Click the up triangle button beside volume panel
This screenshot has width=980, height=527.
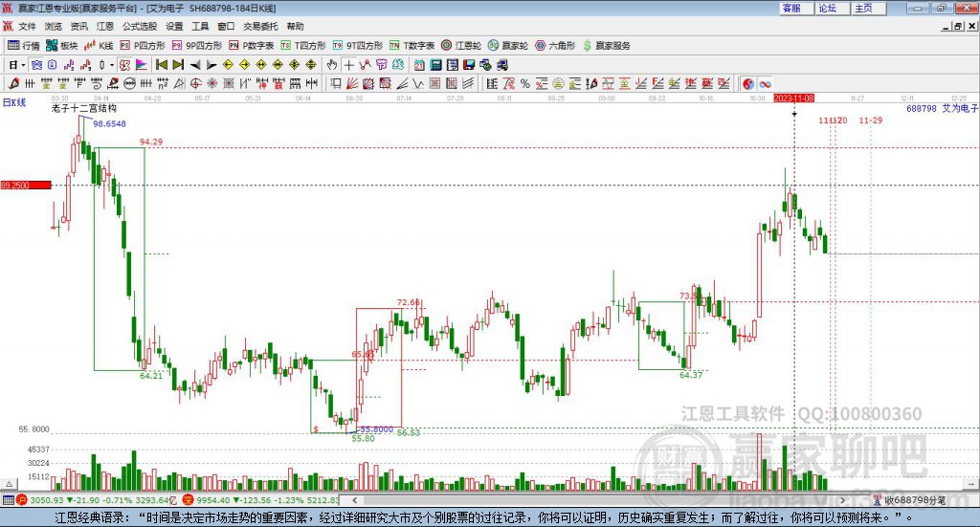[9, 484]
